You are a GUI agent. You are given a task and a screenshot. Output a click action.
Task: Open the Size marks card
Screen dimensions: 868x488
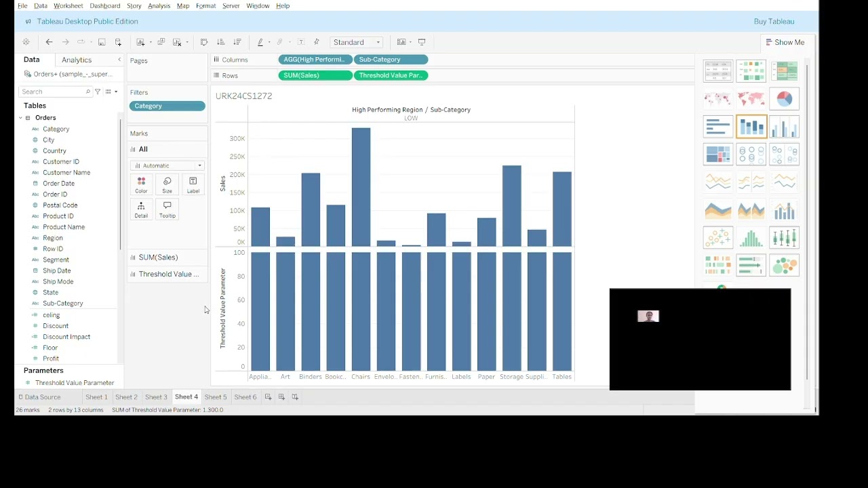[x=167, y=184]
